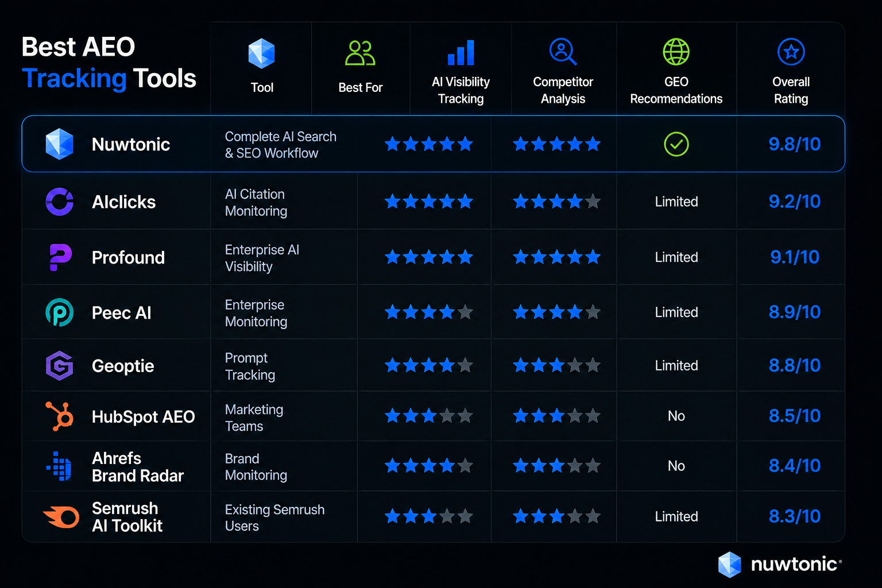
Task: Select the Ahrefs Brand Radar name
Action: 138,467
